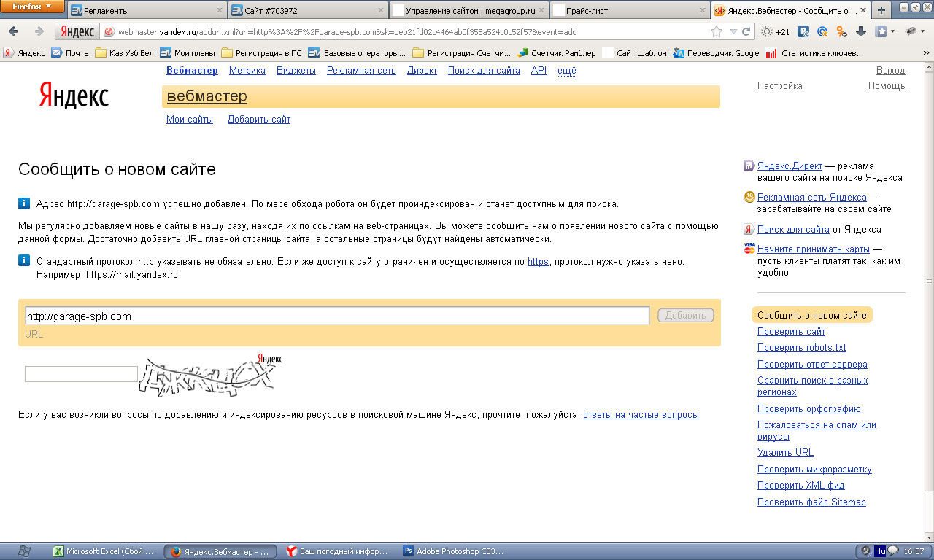Open Проверить файл Sitemap link
934x560 pixels.
(x=811, y=502)
